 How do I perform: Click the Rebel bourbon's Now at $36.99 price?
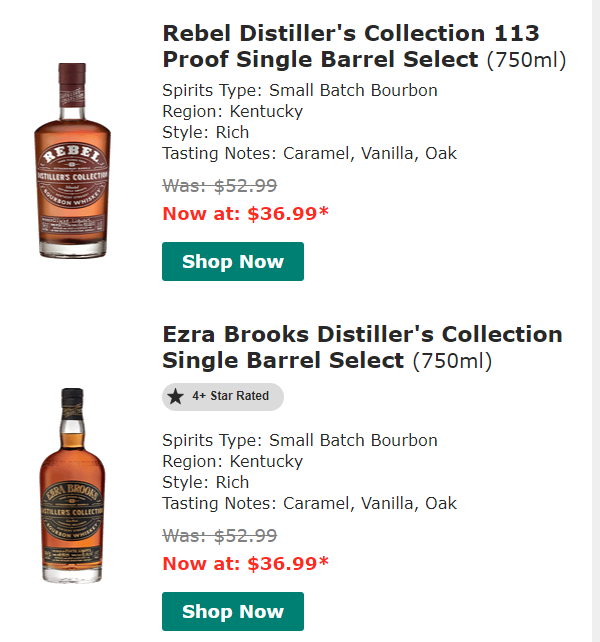click(245, 213)
